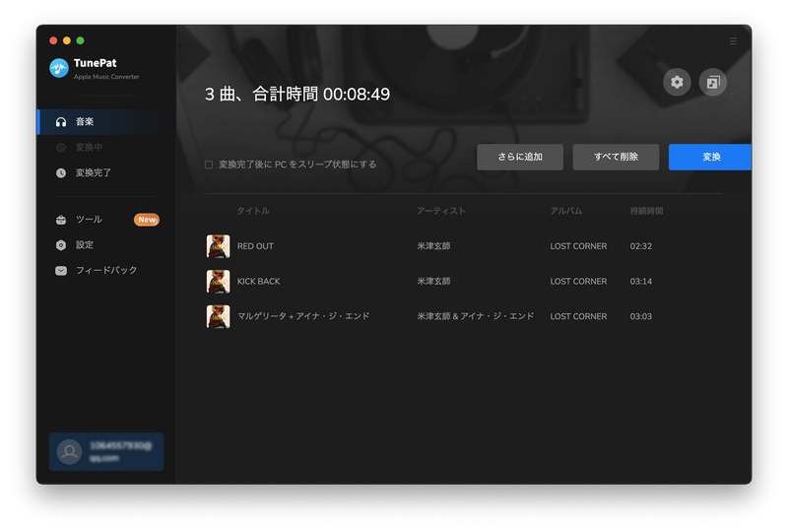Click the 03:03 duration value
The width and height of the screenshot is (788, 532).
point(641,317)
